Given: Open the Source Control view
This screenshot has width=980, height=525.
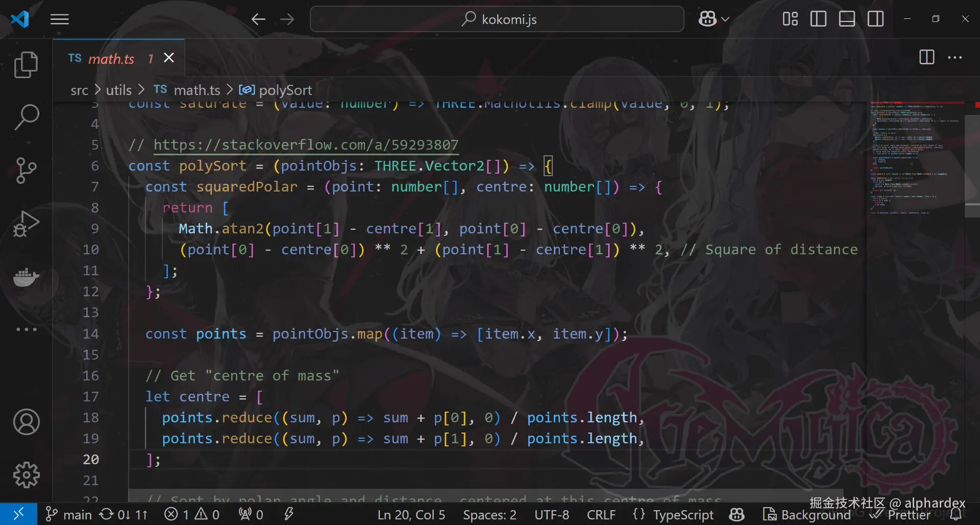Looking at the screenshot, I should tap(26, 170).
